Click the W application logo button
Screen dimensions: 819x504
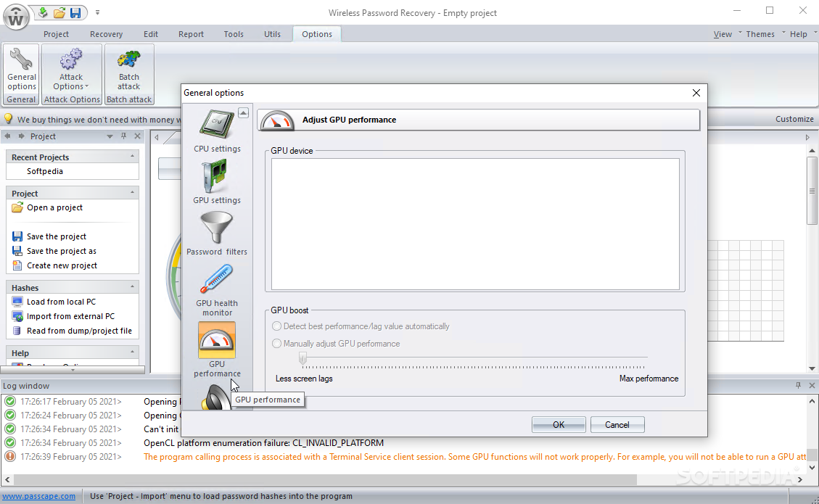[x=16, y=17]
